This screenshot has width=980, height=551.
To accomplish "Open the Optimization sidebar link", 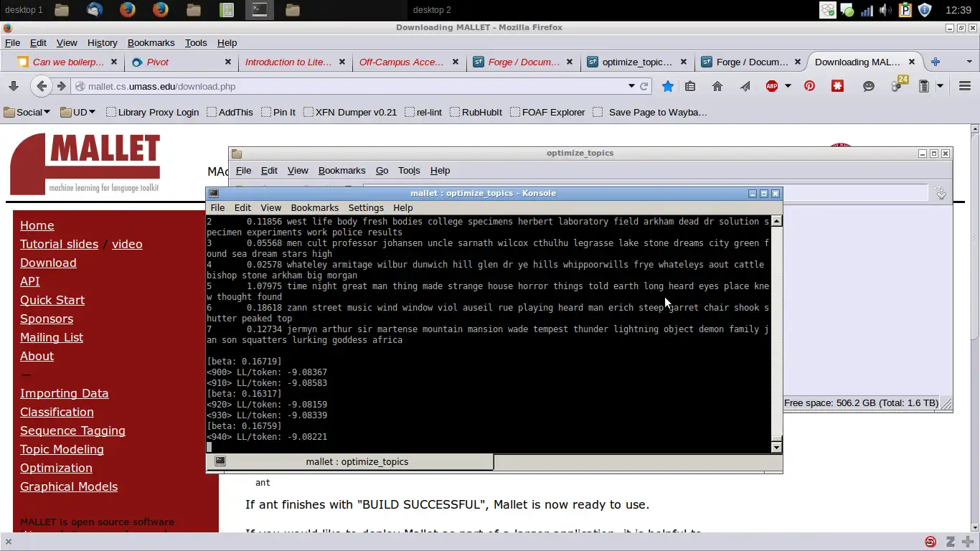I will (56, 468).
